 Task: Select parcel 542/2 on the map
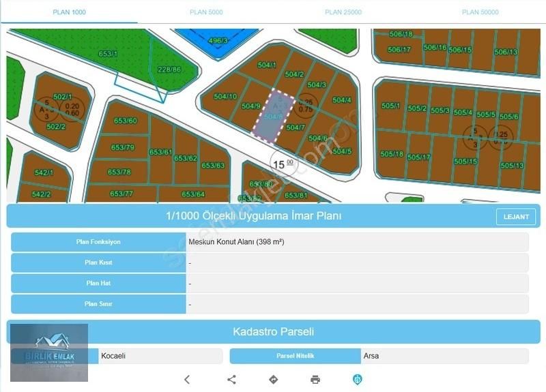41,194
